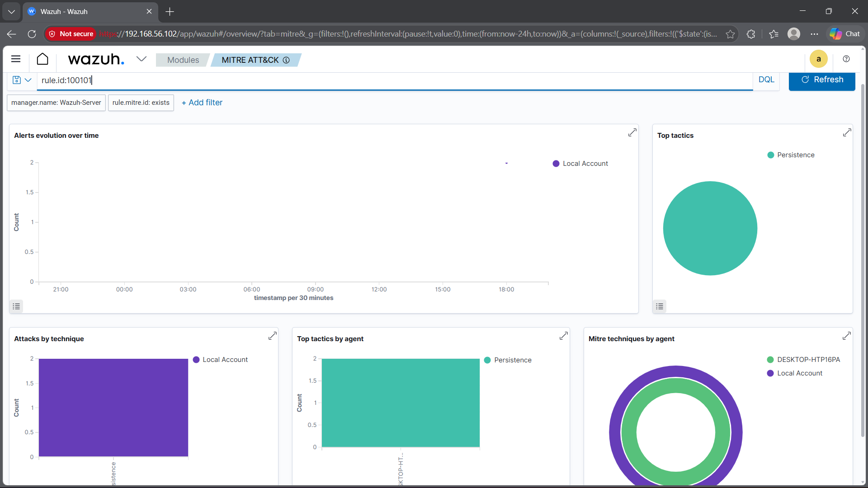Reload the browser page
The width and height of the screenshot is (868, 488).
click(32, 34)
